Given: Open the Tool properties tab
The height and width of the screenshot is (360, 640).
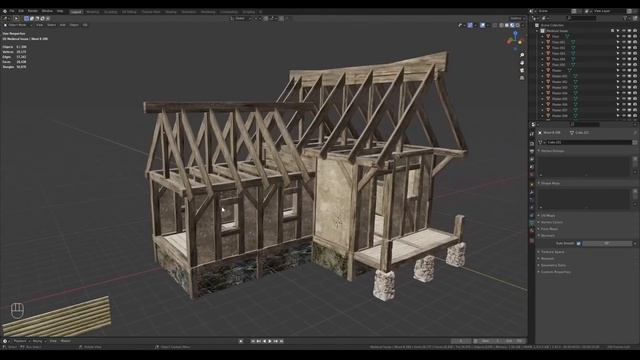Looking at the screenshot, I should pyautogui.click(x=531, y=134).
